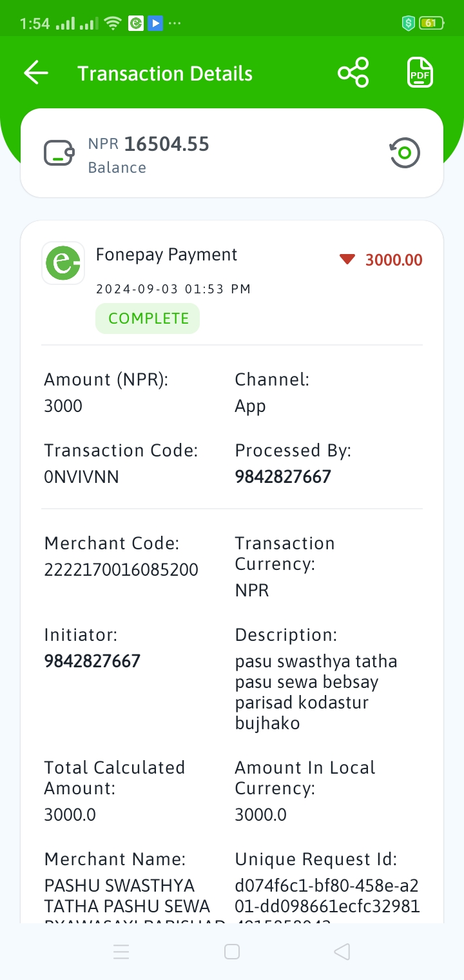Tap the red 3000.00 debit amount

[x=394, y=260]
